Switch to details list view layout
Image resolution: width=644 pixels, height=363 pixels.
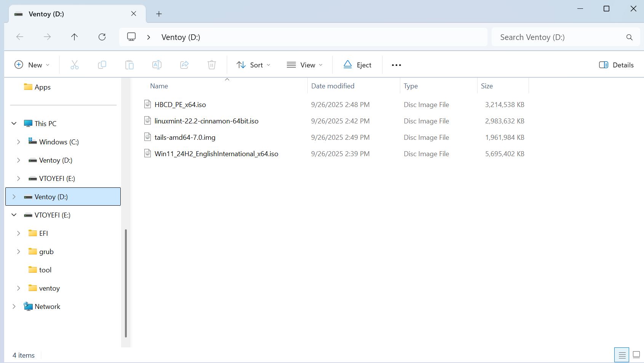point(622,355)
